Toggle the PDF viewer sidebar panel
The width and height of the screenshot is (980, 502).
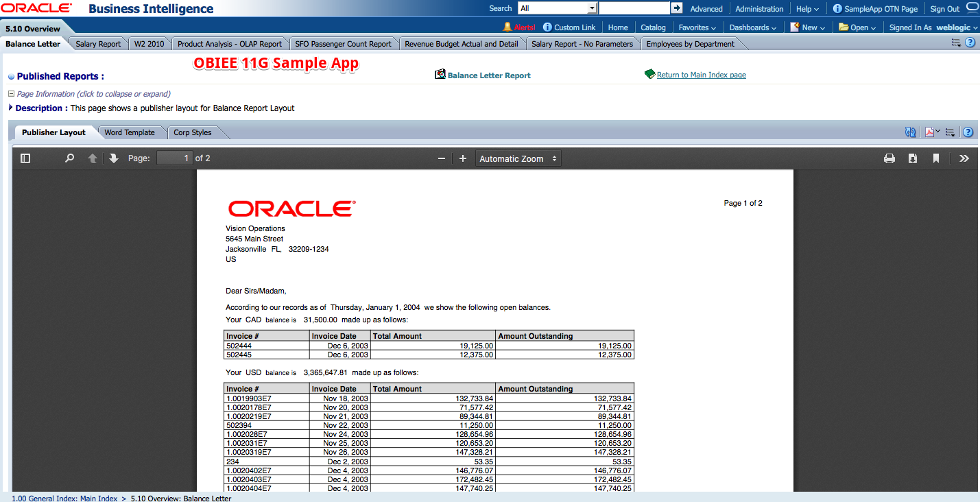click(x=25, y=158)
